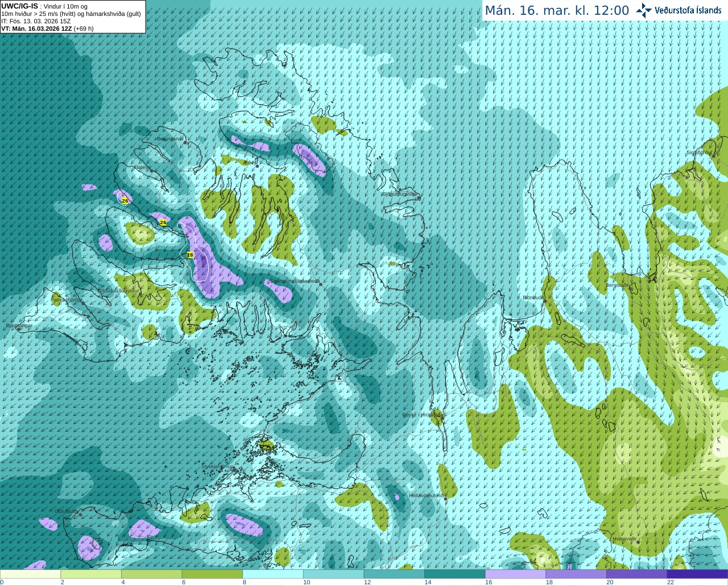Click the legend scale value '12'
The image size is (728, 586).
click(367, 582)
